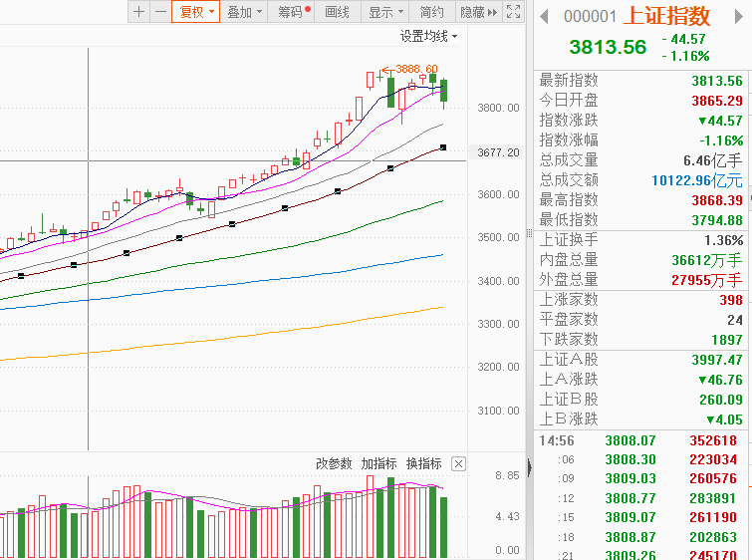752x560 pixels.
Task: Enable the 画线 drawing tool
Action: (338, 12)
